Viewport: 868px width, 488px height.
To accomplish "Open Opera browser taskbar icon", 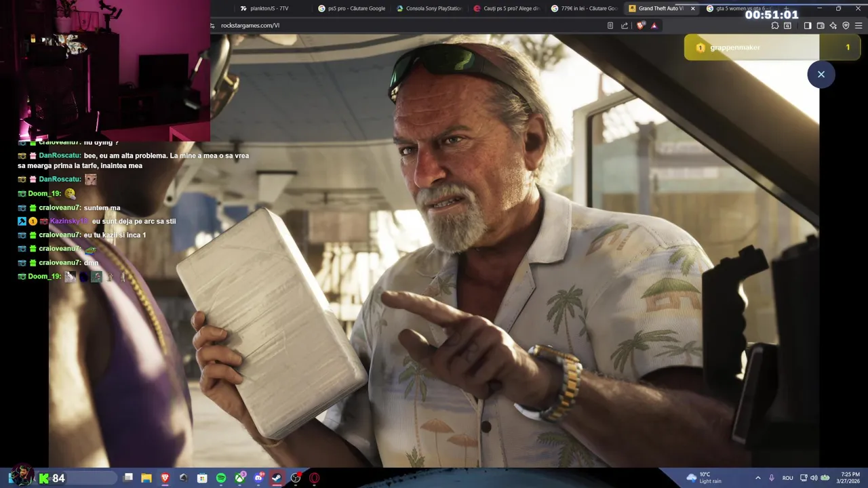I will [315, 478].
